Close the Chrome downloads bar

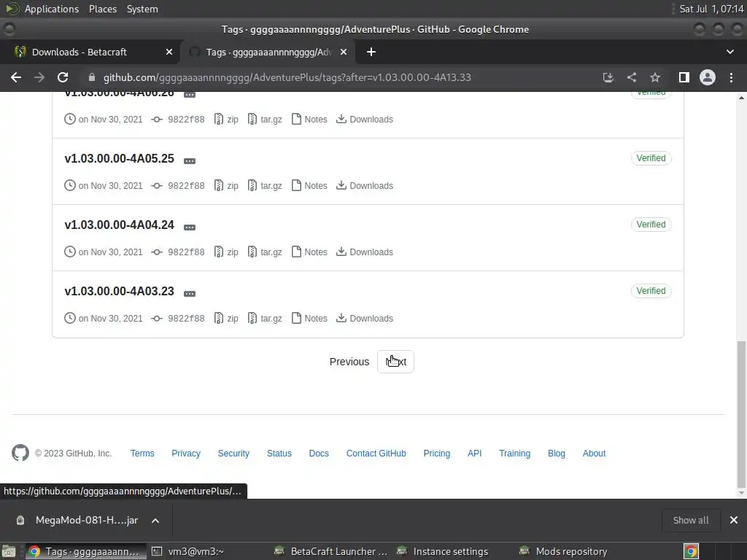point(734,520)
